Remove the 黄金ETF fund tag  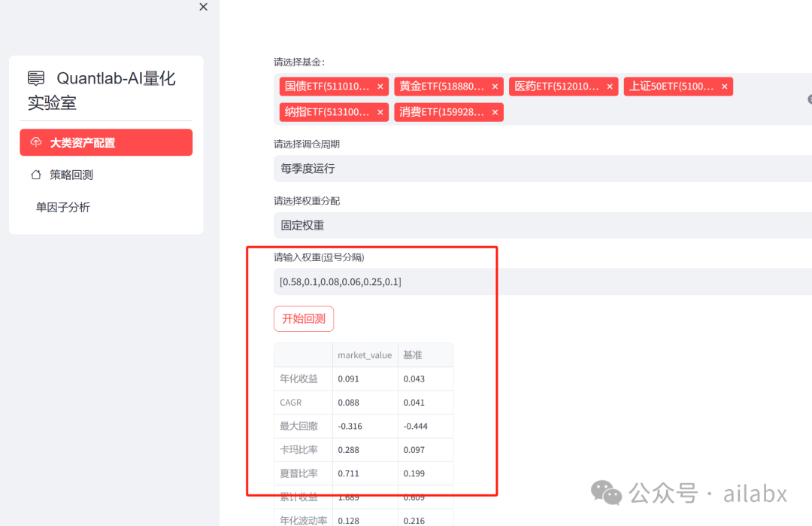(x=495, y=86)
